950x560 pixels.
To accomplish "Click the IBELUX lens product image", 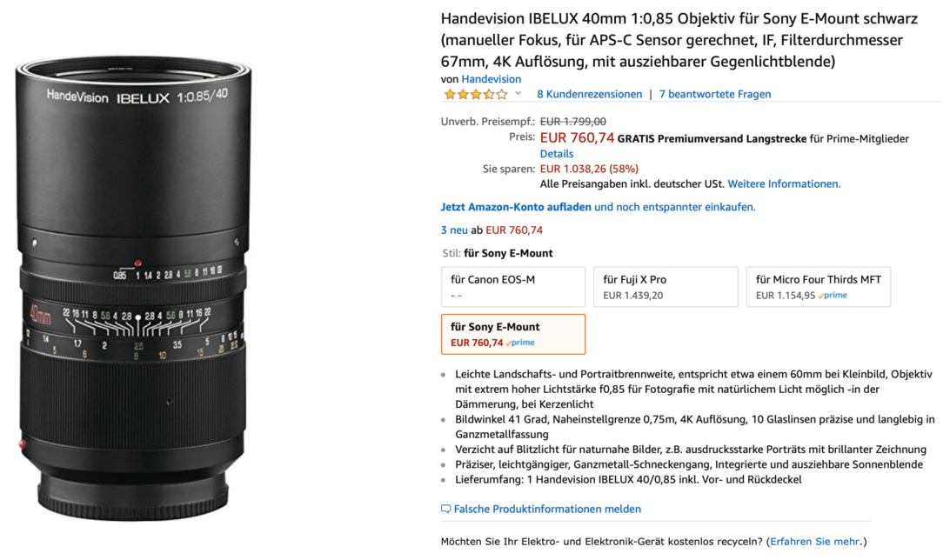I will tap(133, 288).
